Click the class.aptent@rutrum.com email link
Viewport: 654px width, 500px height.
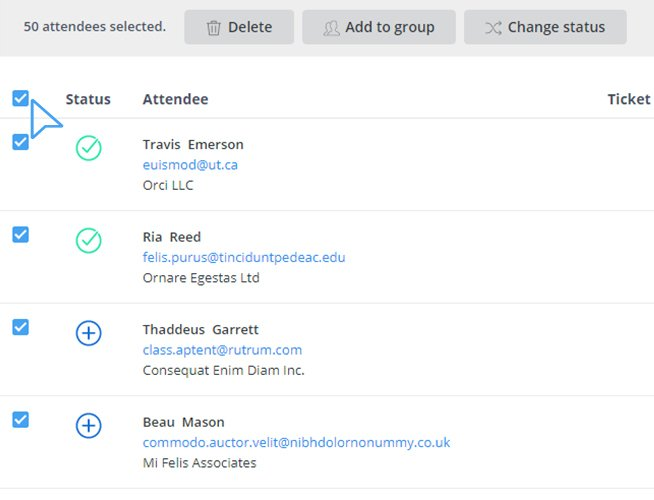(x=222, y=350)
